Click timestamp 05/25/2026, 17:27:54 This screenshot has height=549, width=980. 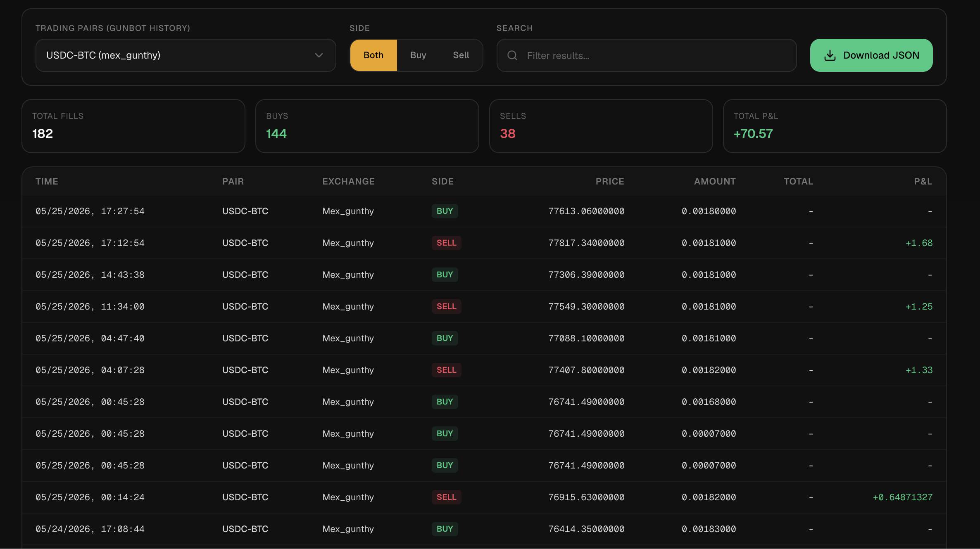coord(90,211)
